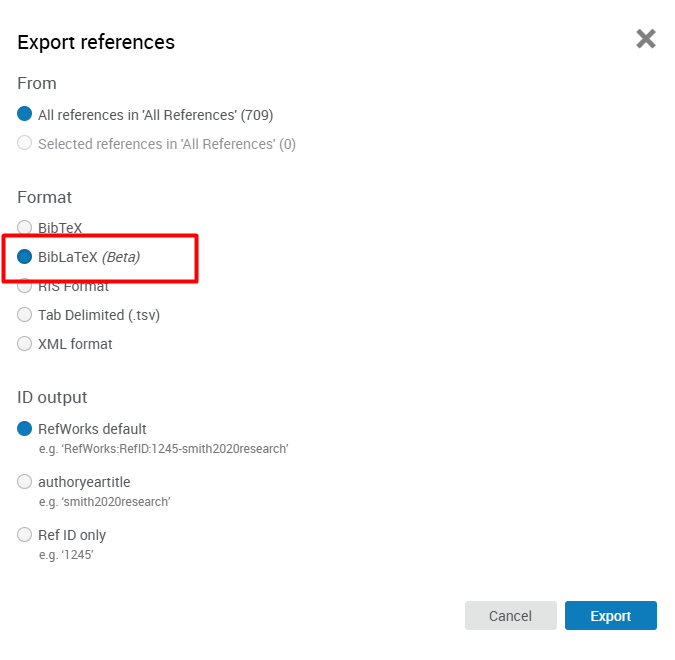Click the blue Export button
Image resolution: width=675 pixels, height=660 pixels.
pos(611,616)
